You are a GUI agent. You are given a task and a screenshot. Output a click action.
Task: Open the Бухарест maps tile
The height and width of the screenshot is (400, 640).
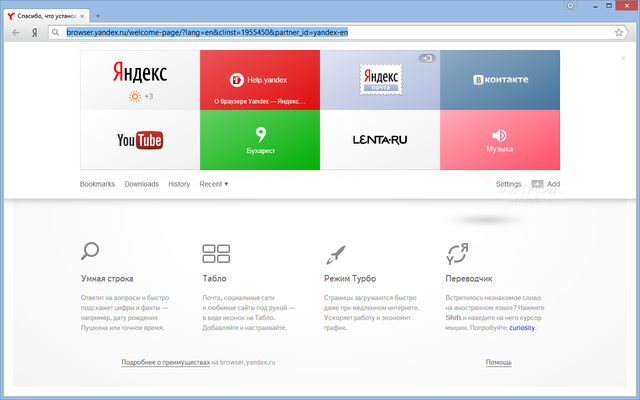tap(260, 140)
